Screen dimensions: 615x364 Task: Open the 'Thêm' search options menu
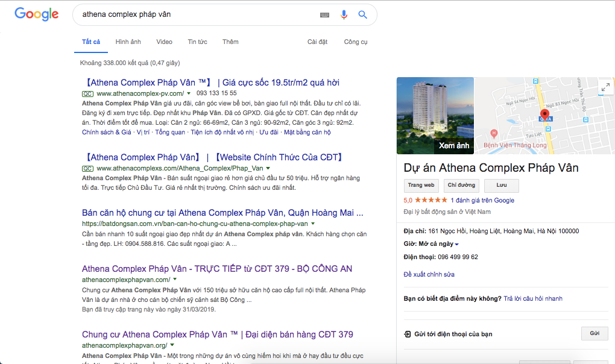tap(230, 42)
